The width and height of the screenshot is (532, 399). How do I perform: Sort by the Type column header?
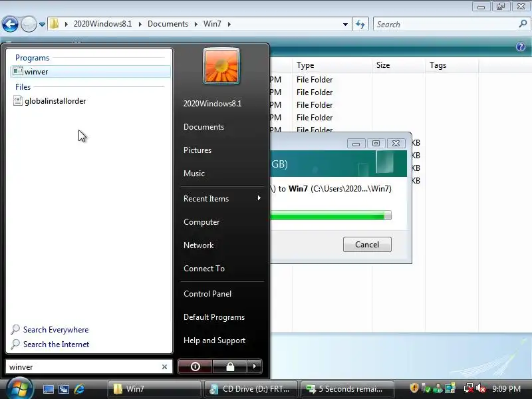(x=332, y=65)
